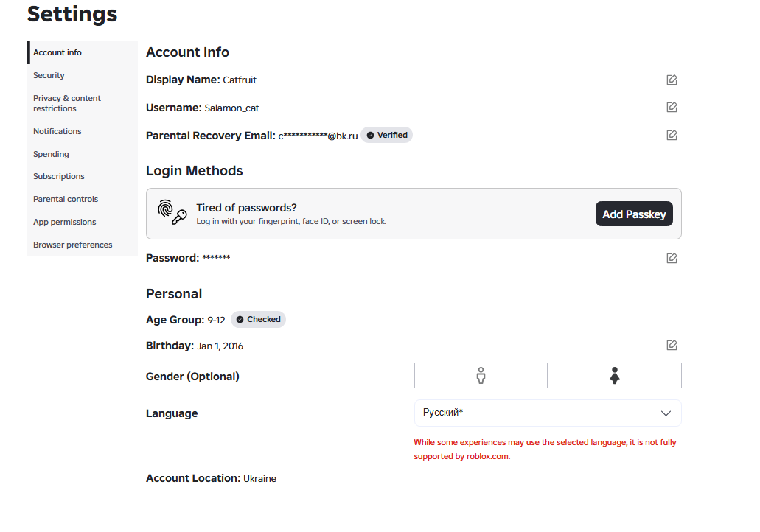This screenshot has width=760, height=532.
Task: Open the Spending section
Action: 51,154
